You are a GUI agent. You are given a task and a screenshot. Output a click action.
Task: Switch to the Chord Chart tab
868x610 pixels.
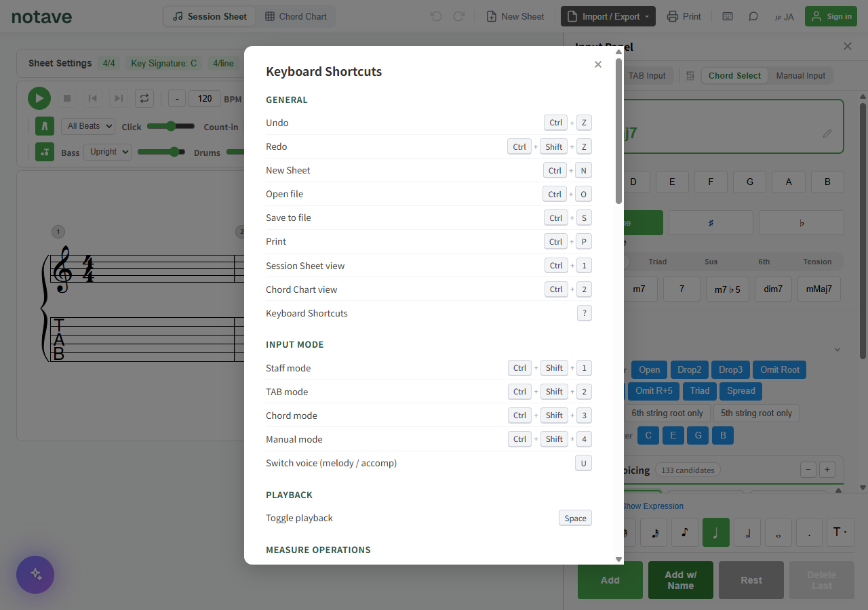click(x=296, y=16)
